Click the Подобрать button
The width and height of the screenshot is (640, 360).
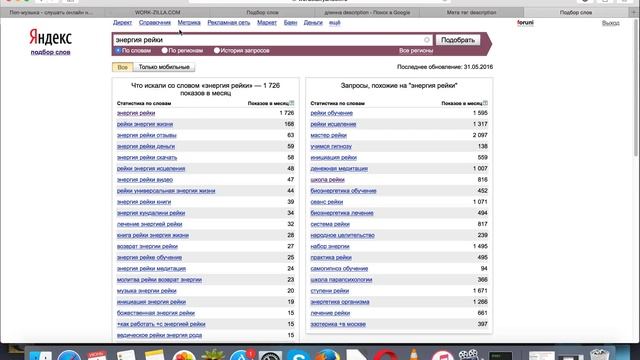[x=458, y=40]
